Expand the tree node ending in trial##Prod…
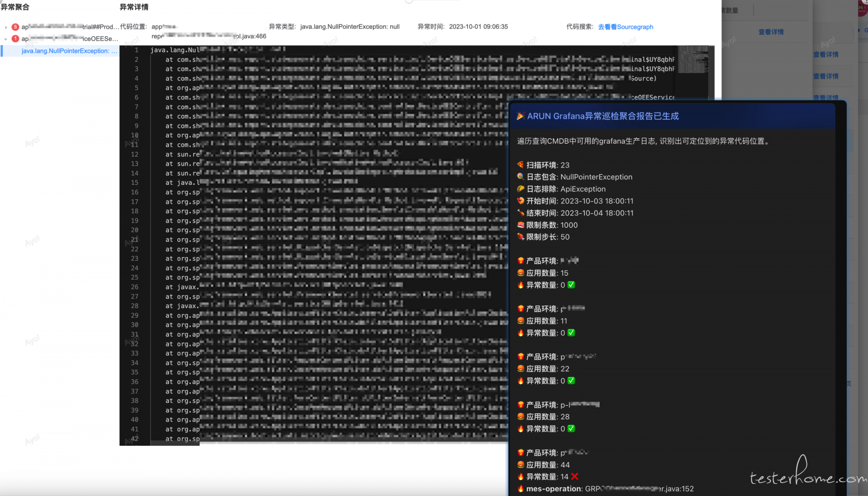The height and width of the screenshot is (496, 868). (x=6, y=27)
